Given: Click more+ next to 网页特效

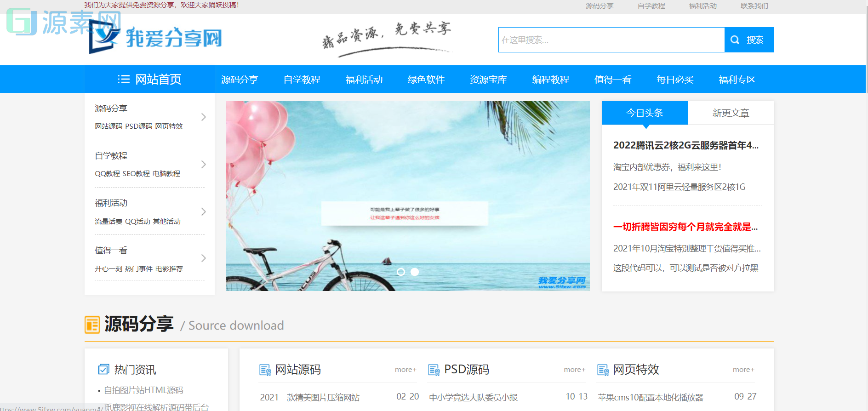Looking at the screenshot, I should 743,370.
